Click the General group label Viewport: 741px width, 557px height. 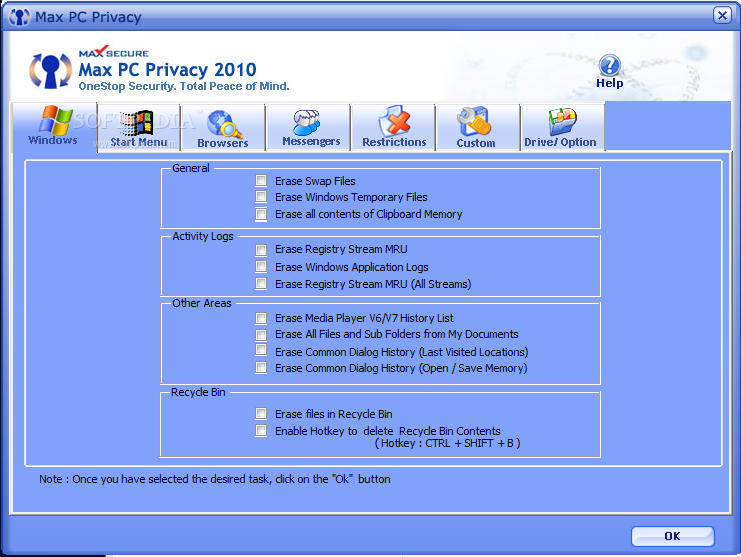[x=190, y=168]
